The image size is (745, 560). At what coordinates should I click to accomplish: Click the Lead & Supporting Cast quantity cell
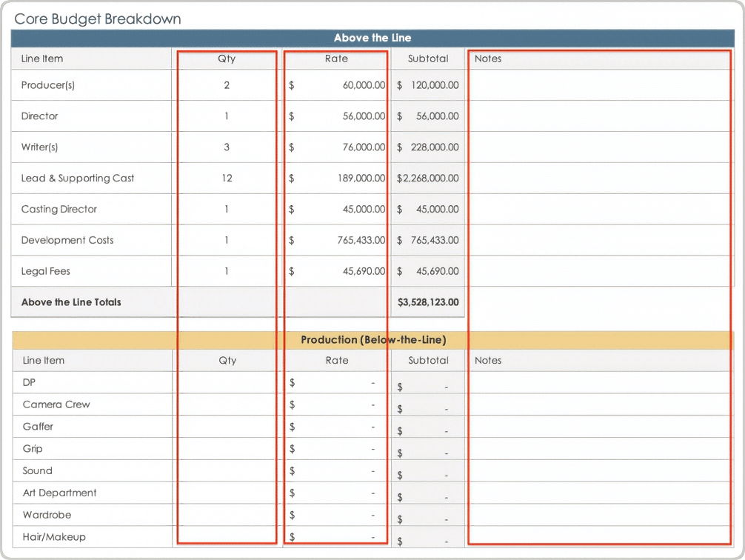coord(227,179)
